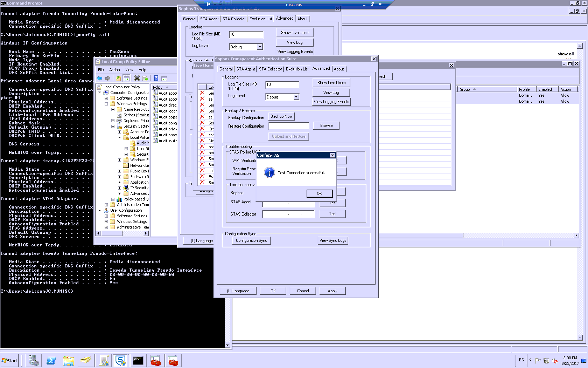This screenshot has width=588, height=368.
Task: Open the Help question-mark toolbar icon
Action: (x=156, y=78)
